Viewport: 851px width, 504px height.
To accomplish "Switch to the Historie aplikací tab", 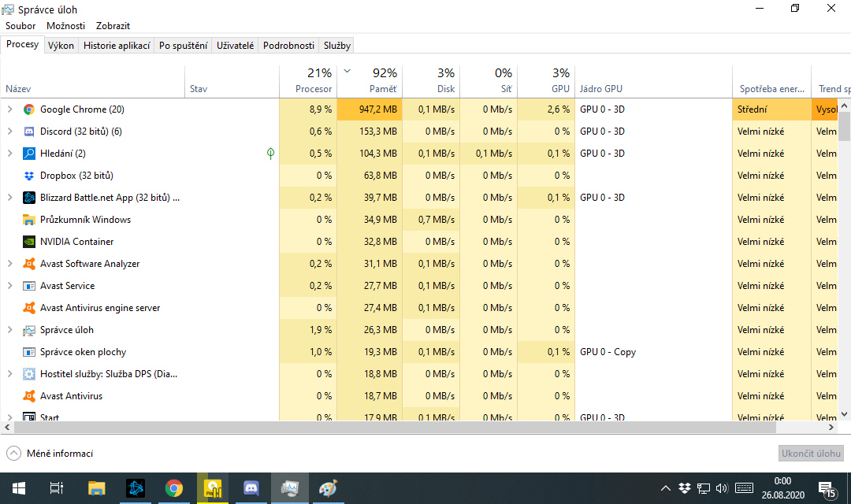I will (117, 46).
